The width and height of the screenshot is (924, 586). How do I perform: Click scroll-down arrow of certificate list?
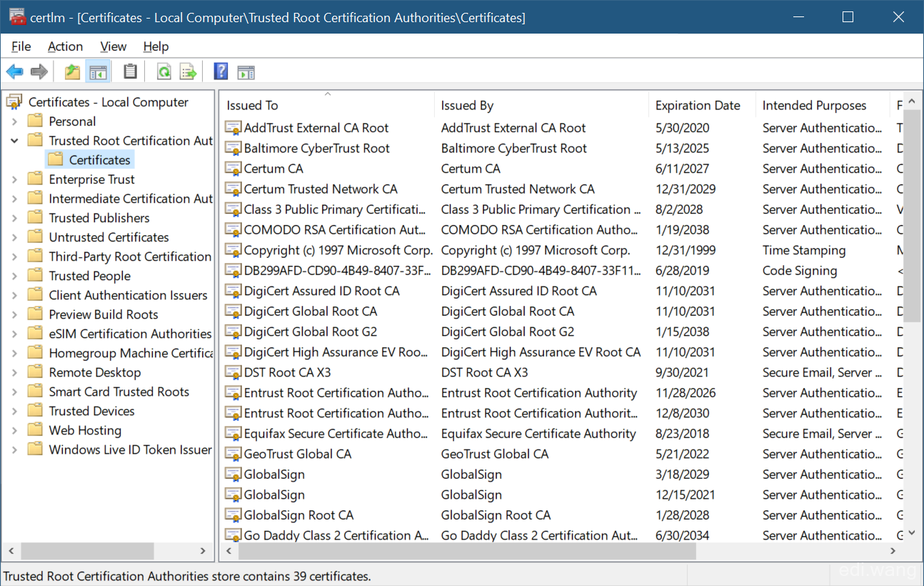click(911, 533)
